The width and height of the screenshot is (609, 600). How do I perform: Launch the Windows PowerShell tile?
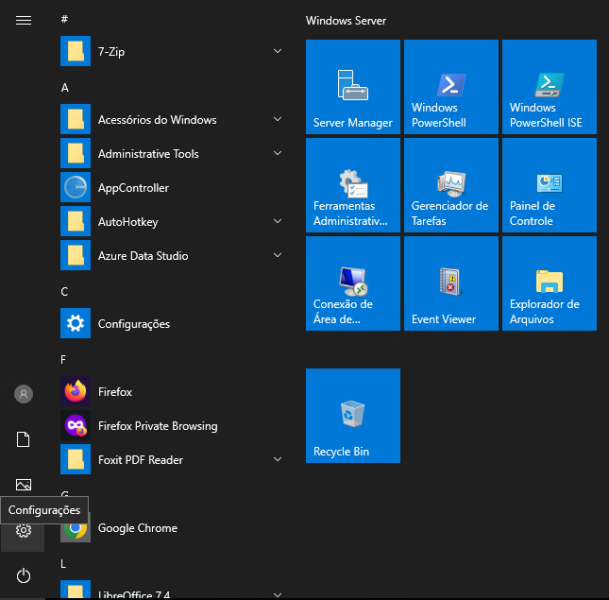click(451, 87)
